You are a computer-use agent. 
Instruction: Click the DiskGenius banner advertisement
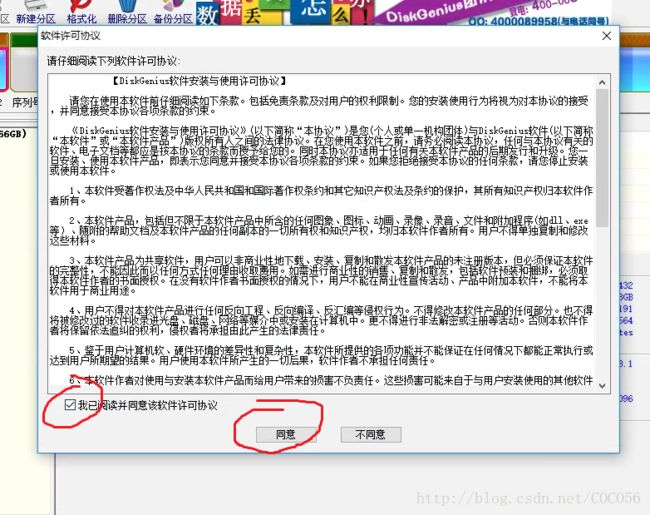pyautogui.click(x=402, y=12)
